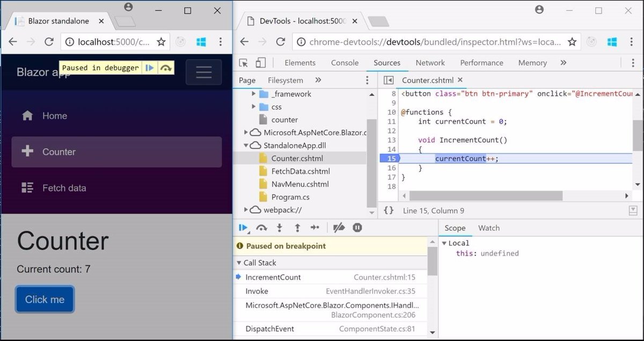Click the Step icon in debugger toolbar
The width and height of the screenshot is (644, 341).
315,228
